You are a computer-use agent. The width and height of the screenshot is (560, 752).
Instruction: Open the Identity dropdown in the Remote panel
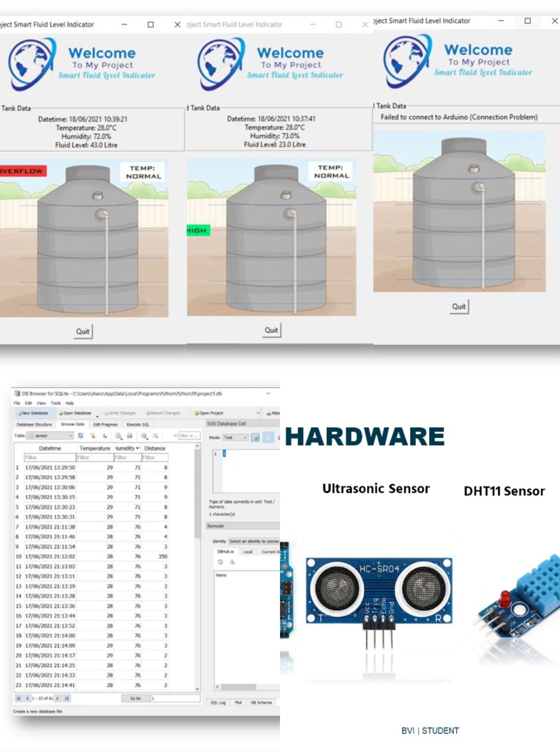254,541
